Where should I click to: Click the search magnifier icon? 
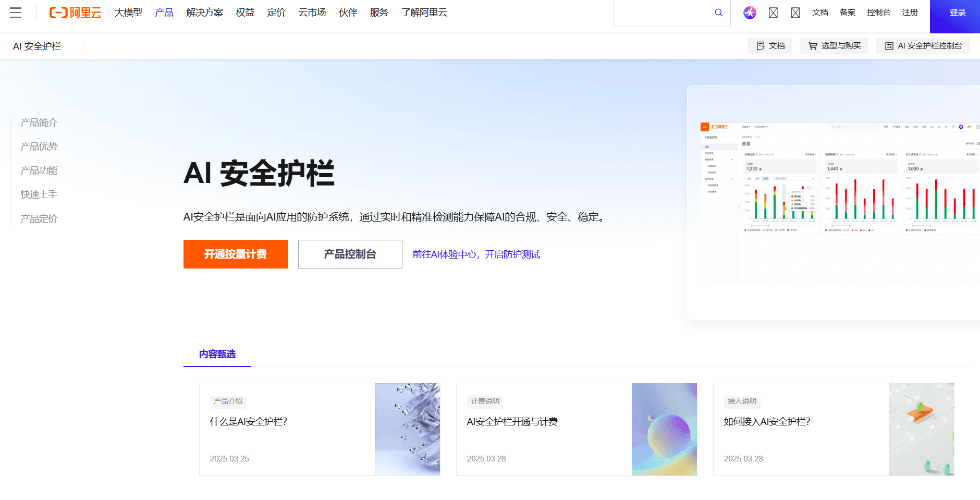coord(719,13)
